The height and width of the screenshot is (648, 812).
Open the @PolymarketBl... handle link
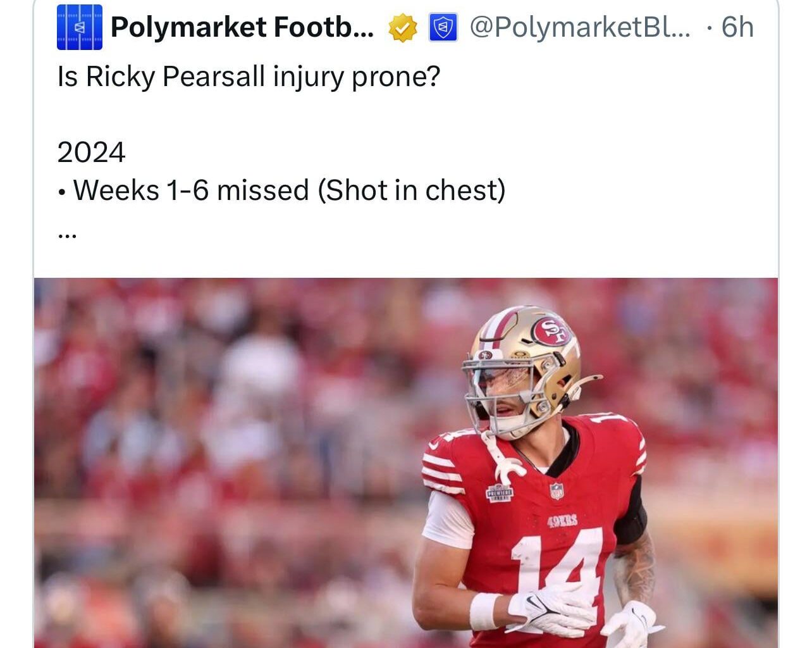(581, 27)
